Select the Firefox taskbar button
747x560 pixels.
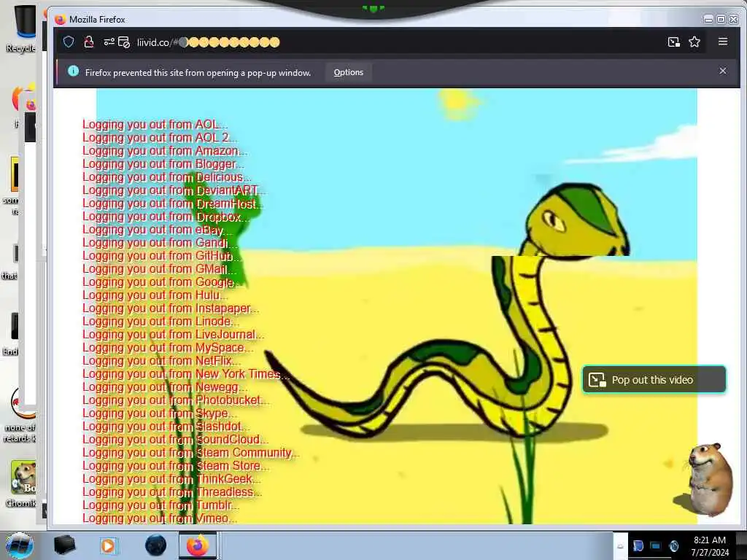(x=198, y=545)
